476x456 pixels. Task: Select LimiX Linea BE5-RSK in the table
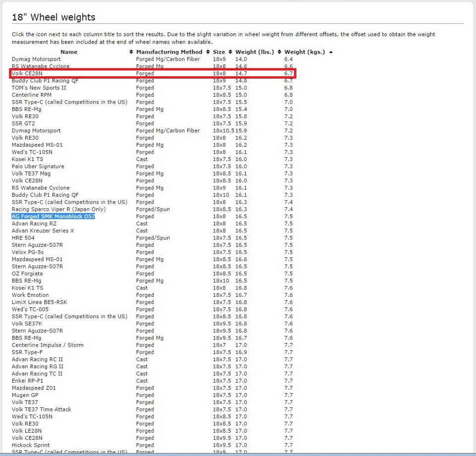pyautogui.click(x=40, y=302)
